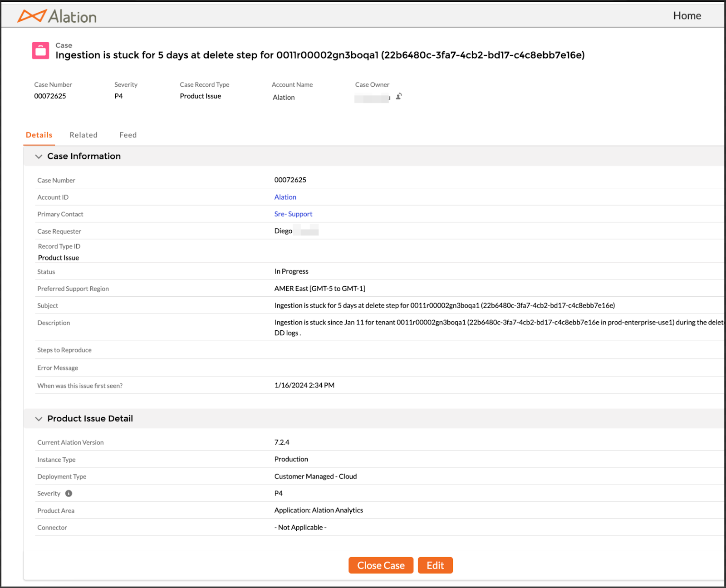Click the Account Name value Alation
The image size is (726, 588).
click(284, 97)
